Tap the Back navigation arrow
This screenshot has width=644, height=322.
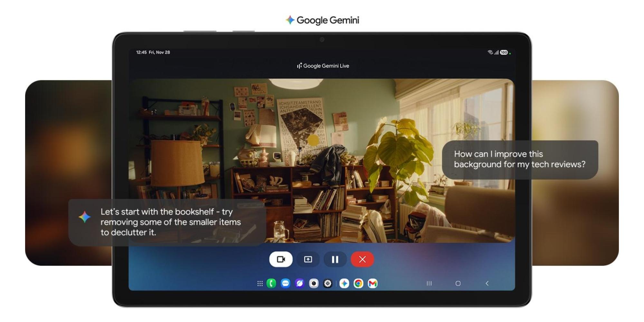point(487,283)
